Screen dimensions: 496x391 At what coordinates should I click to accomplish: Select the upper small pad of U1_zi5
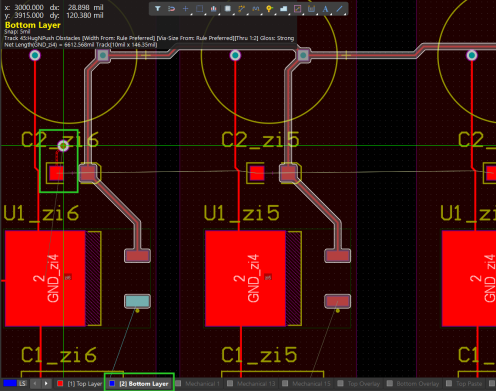coord(337,256)
